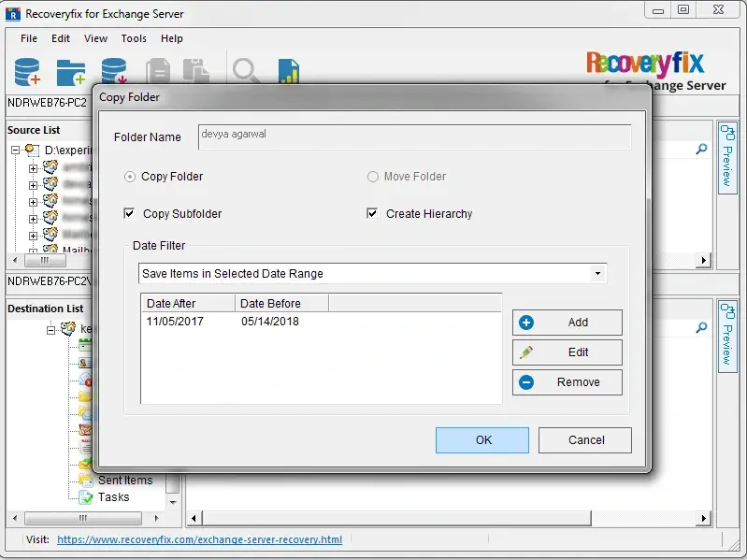This screenshot has width=747, height=560.
Task: Click the pencil icon on Edit
Action: point(526,352)
